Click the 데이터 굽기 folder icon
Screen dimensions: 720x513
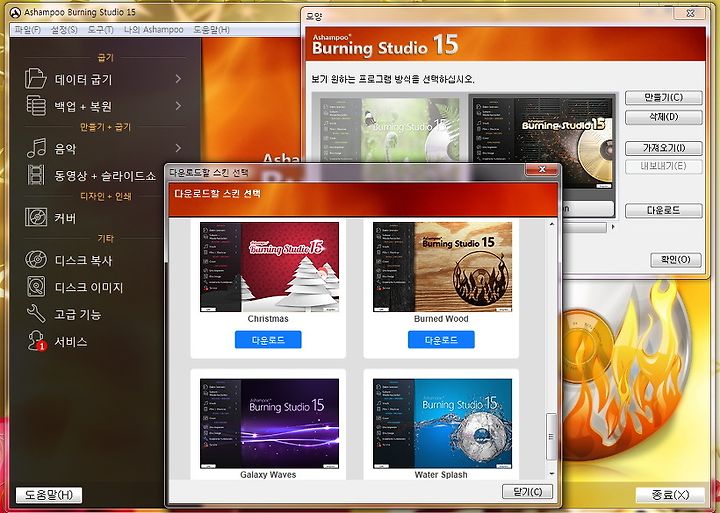36,79
